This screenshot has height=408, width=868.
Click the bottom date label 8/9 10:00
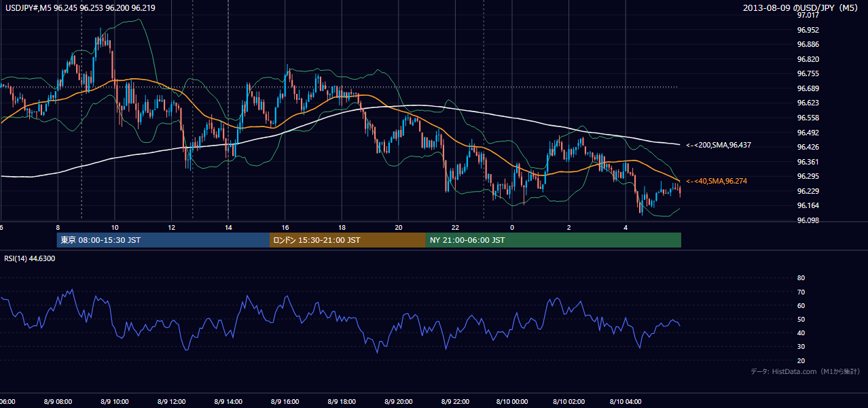113,401
